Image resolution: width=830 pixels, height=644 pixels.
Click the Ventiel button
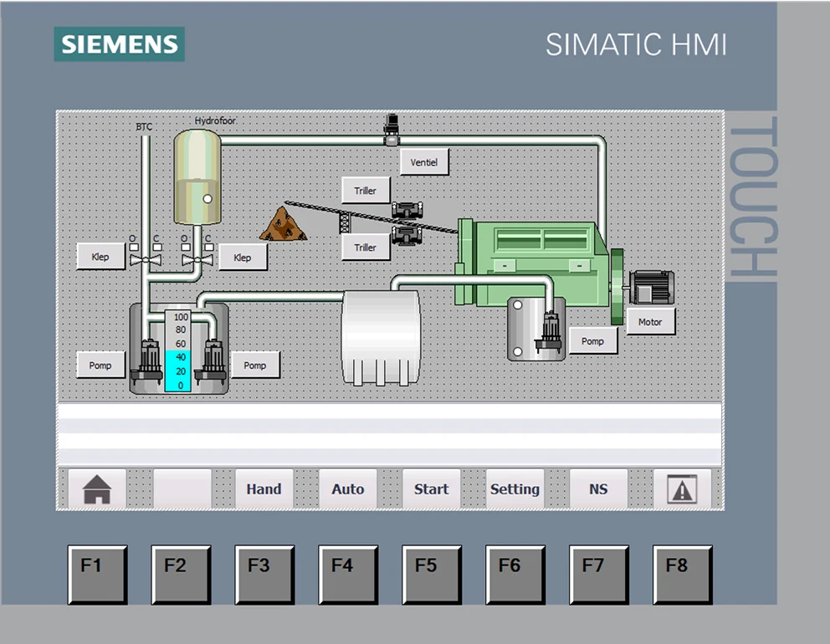pos(424,162)
